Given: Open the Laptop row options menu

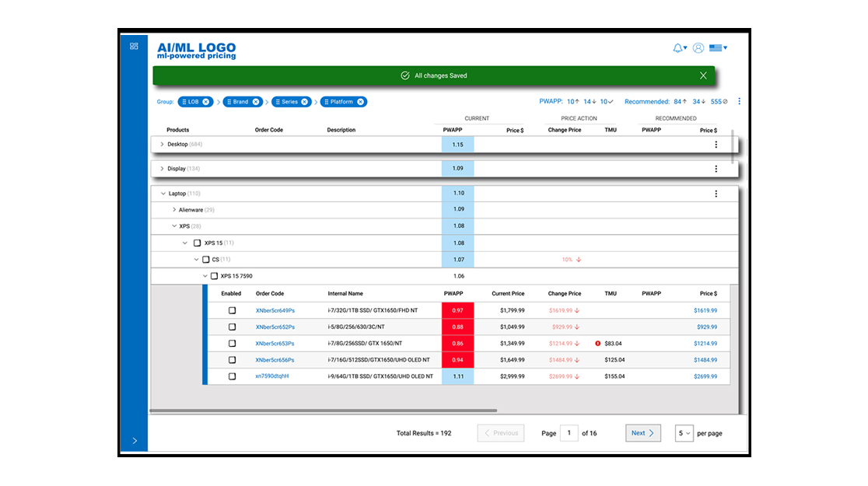Looking at the screenshot, I should (x=716, y=194).
